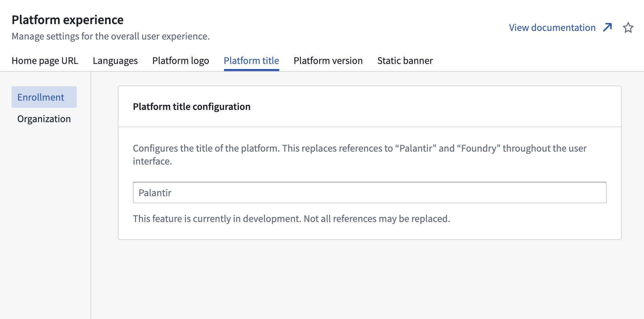Viewport: 644px width, 319px height.
Task: Open the Static banner tab
Action: tap(405, 61)
